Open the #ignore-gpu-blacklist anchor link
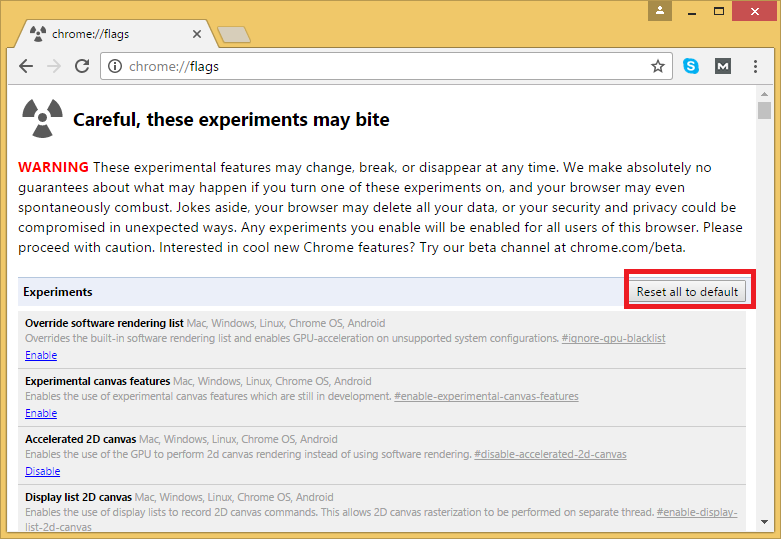 612,339
